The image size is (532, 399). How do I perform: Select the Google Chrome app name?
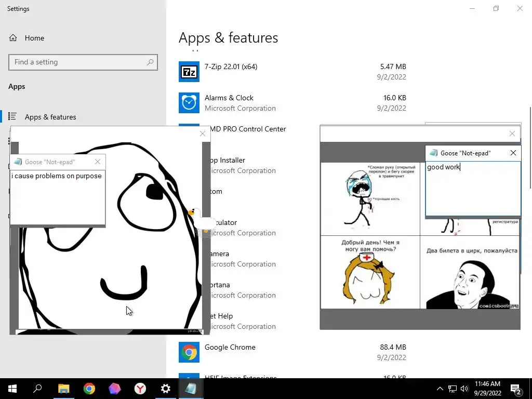coord(230,347)
